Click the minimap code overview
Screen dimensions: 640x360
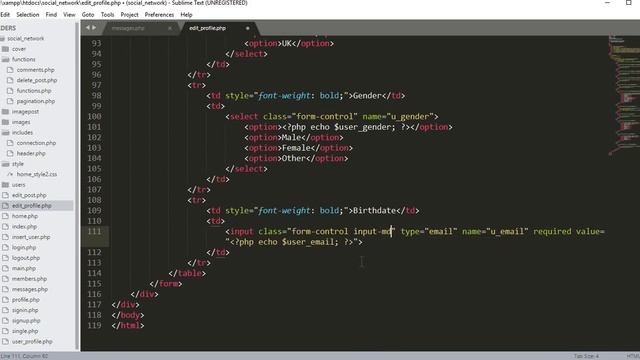coord(624,95)
